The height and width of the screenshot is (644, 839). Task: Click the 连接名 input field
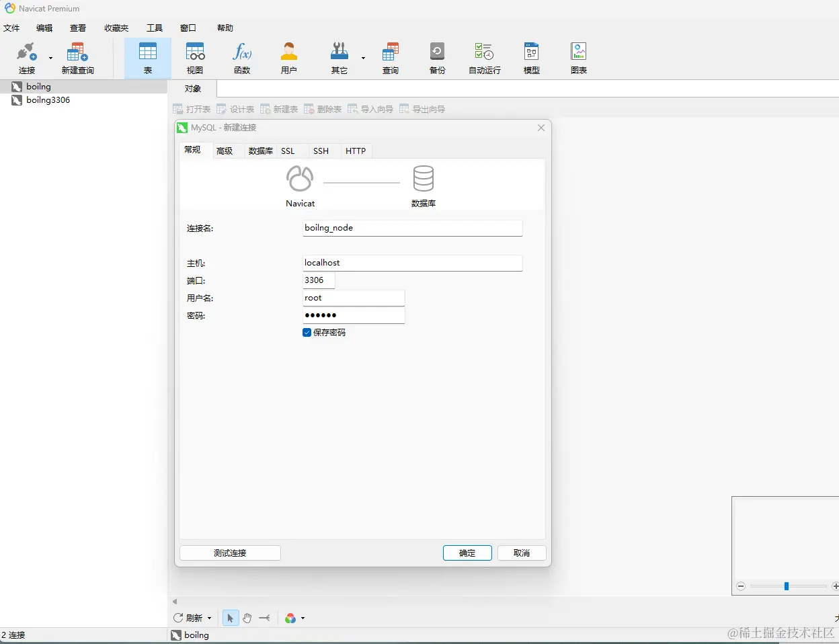tap(413, 228)
